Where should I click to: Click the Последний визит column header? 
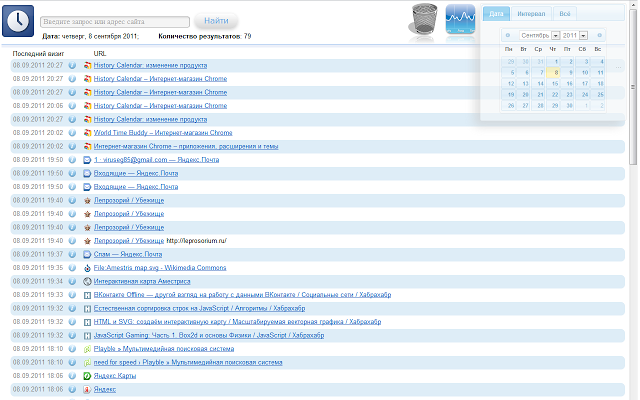[38, 53]
